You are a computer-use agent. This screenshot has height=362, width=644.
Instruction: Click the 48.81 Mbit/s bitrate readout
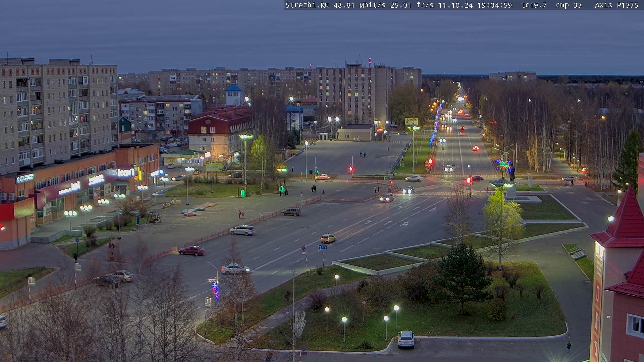(360, 5)
